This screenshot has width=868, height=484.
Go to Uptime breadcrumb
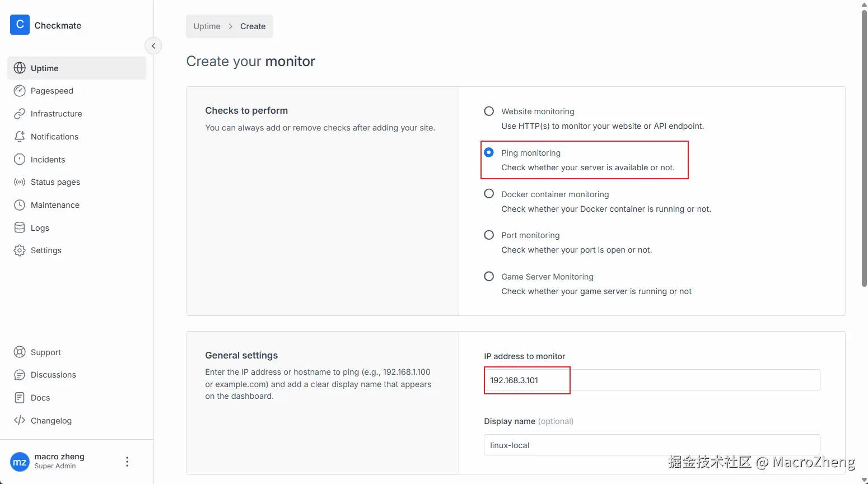coord(207,26)
